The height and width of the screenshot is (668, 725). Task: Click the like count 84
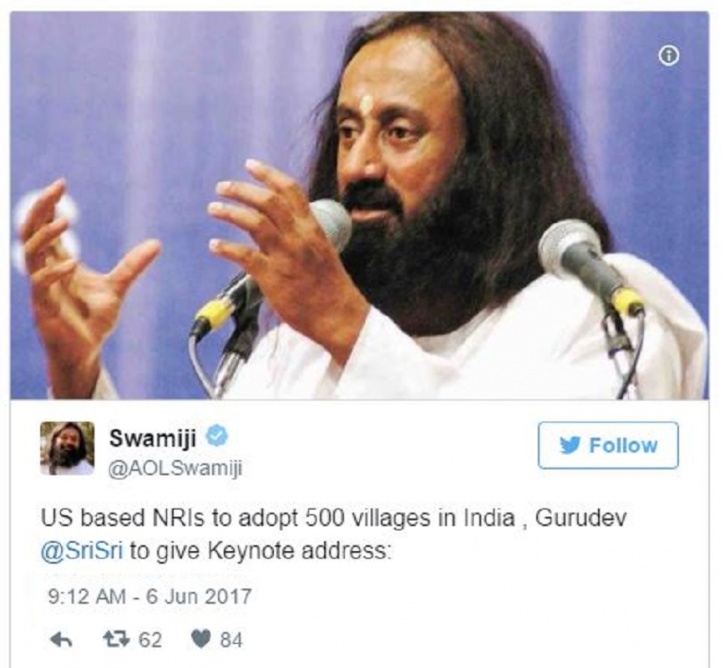coord(231,640)
